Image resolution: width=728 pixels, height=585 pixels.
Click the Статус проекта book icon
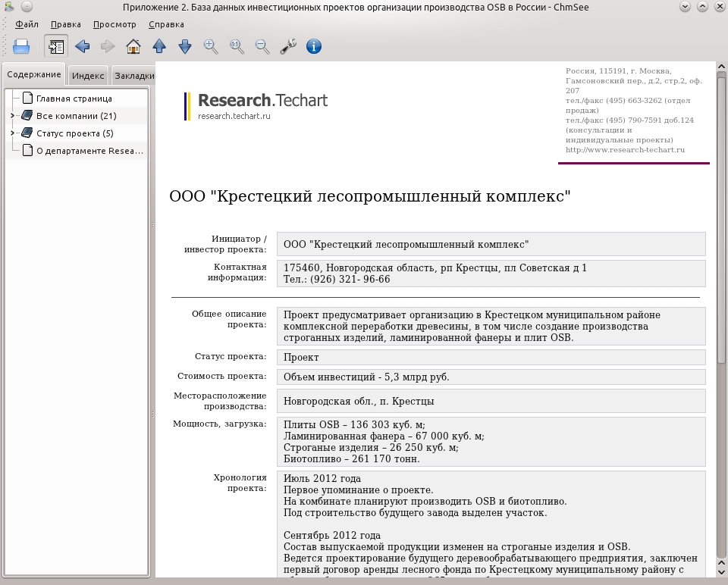click(x=27, y=133)
